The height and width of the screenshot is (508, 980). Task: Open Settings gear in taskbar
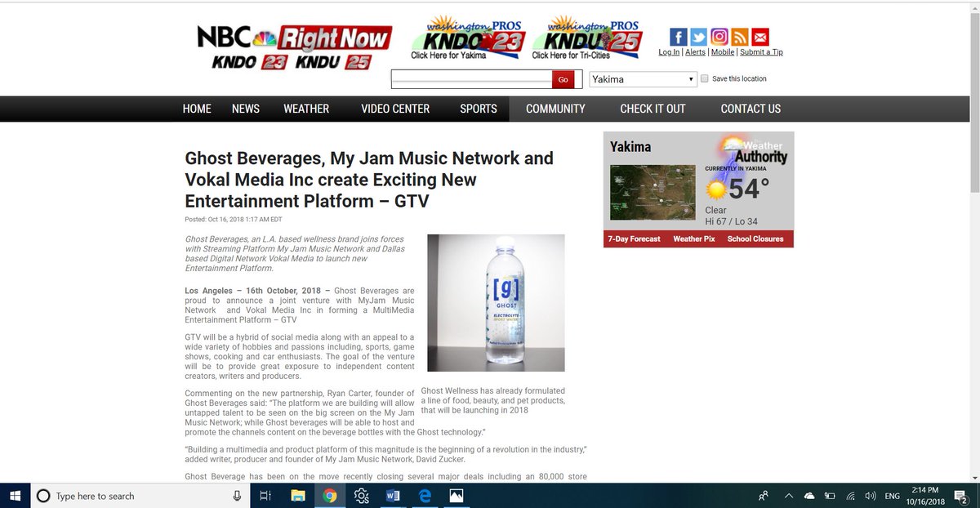361,496
